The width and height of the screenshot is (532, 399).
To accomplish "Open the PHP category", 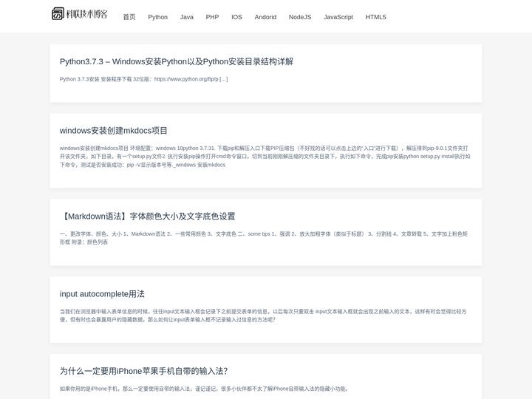I will click(x=212, y=17).
